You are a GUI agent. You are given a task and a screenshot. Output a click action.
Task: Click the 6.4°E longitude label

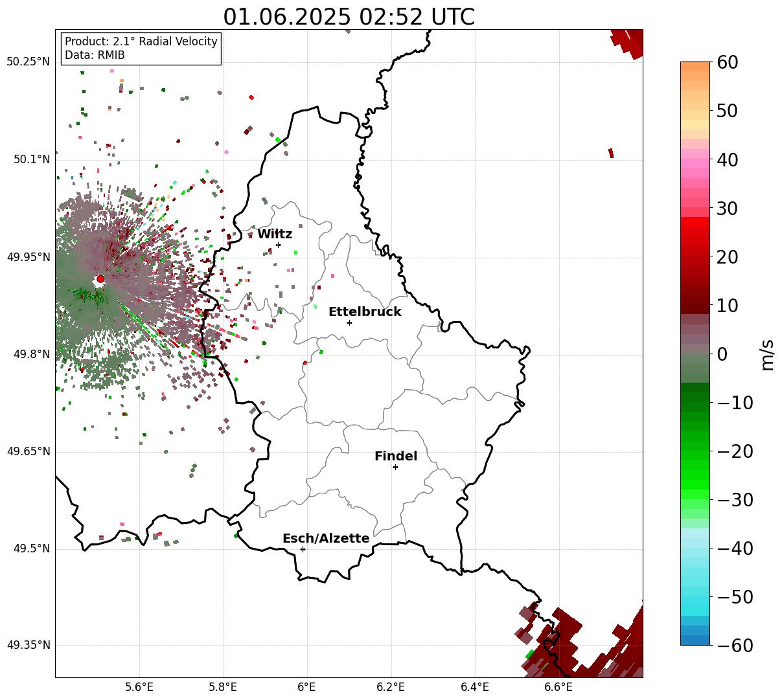[475, 686]
